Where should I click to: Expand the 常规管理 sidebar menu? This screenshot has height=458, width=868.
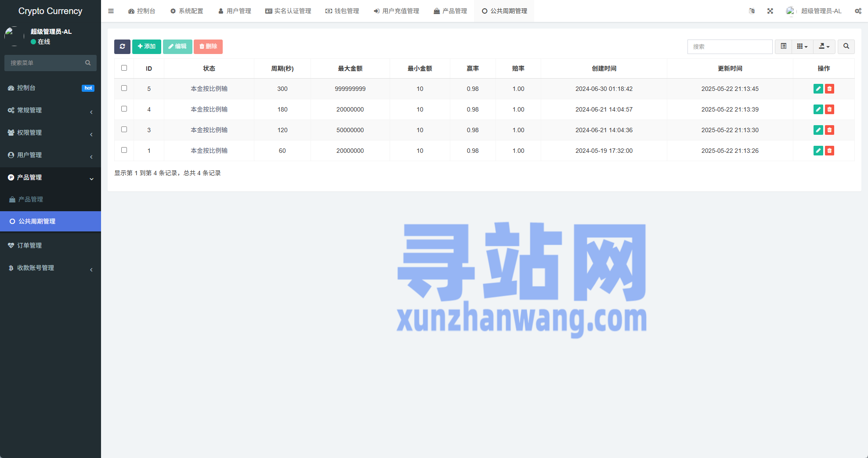(50, 110)
